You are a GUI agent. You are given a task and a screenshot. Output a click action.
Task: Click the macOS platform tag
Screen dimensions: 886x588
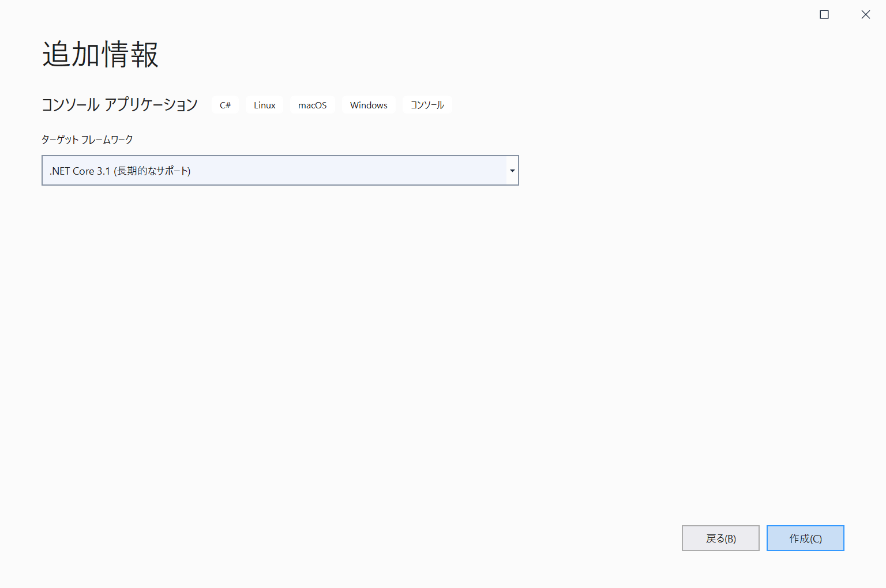tap(313, 105)
